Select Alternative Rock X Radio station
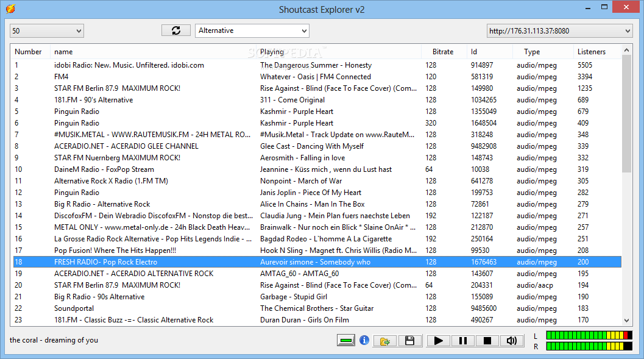 click(317, 181)
